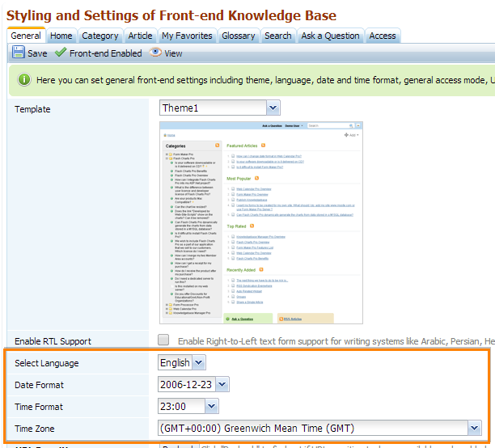Click the Time Format label
Viewport: 495px width, 448px height.
point(39,407)
